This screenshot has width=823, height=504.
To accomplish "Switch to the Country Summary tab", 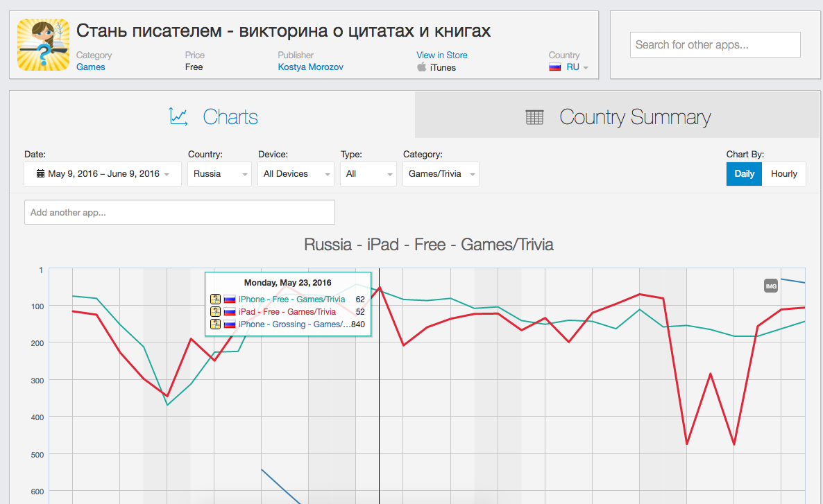I will [x=635, y=116].
